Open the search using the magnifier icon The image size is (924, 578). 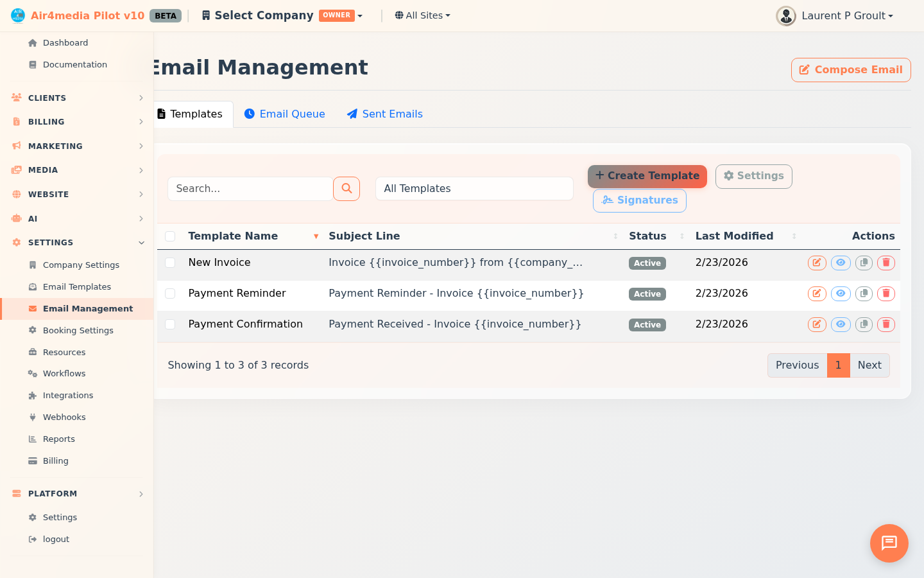346,188
